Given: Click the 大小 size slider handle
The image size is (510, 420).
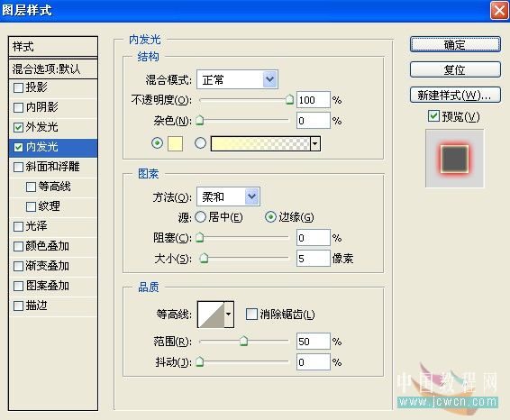Looking at the screenshot, I should click(204, 259).
